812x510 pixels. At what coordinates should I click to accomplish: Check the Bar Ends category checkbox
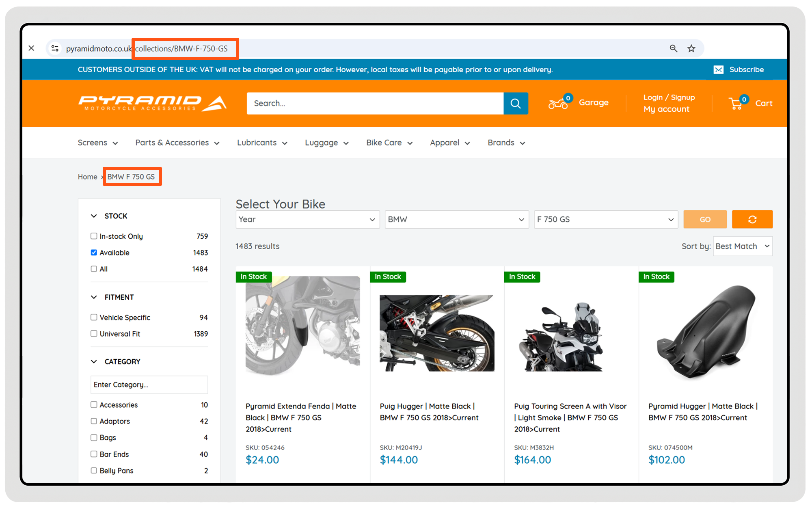click(x=94, y=454)
